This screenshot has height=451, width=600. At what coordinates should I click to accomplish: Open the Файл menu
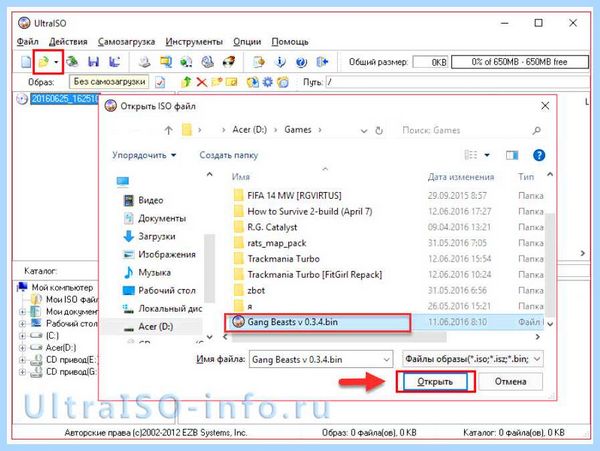click(28, 42)
